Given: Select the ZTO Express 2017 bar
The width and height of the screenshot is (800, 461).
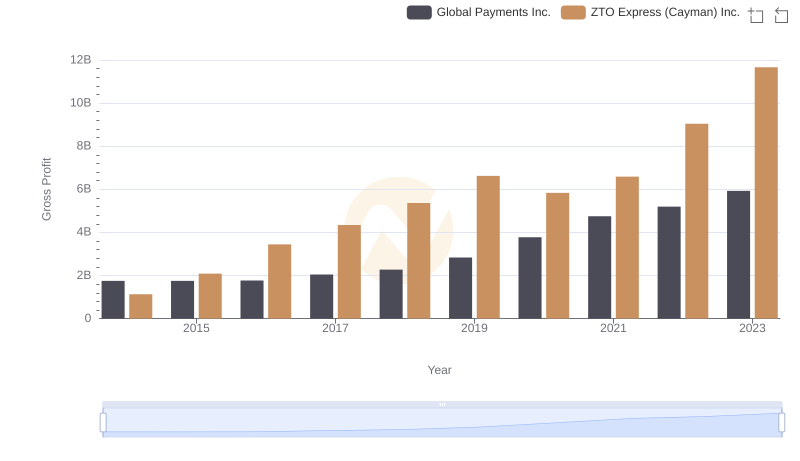Looking at the screenshot, I should click(x=349, y=272).
